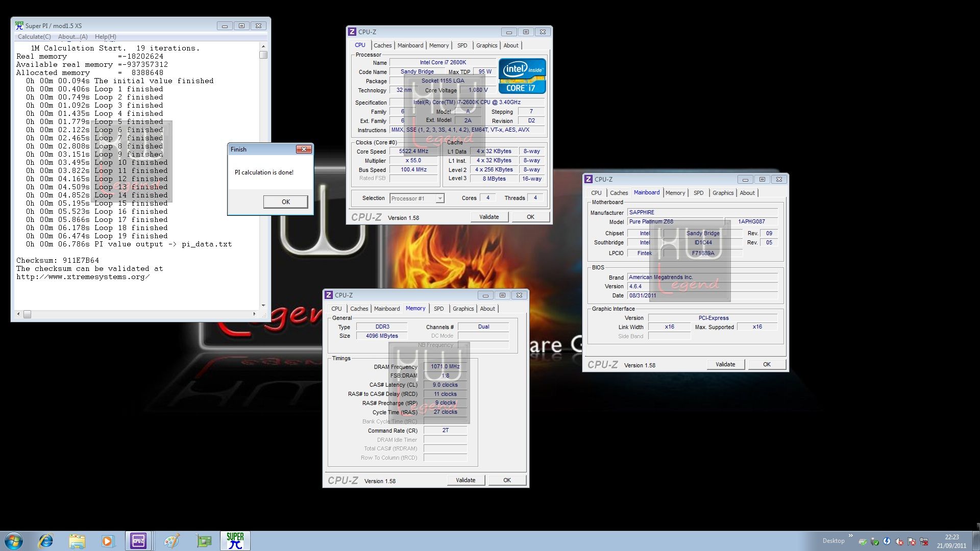Screen dimensions: 980x551
Task: Open Memory tab in the CPU window
Action: tap(439, 45)
